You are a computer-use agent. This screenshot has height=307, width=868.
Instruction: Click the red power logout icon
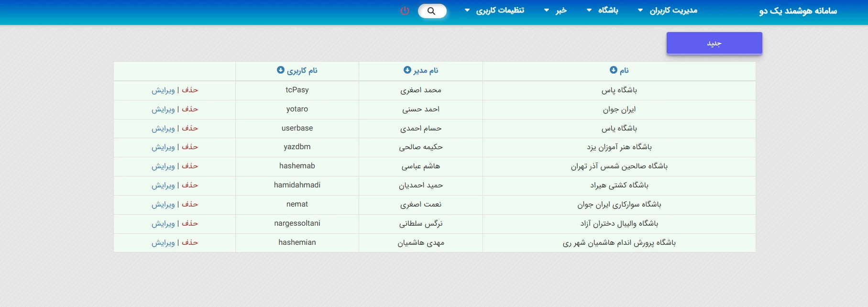[x=405, y=11]
